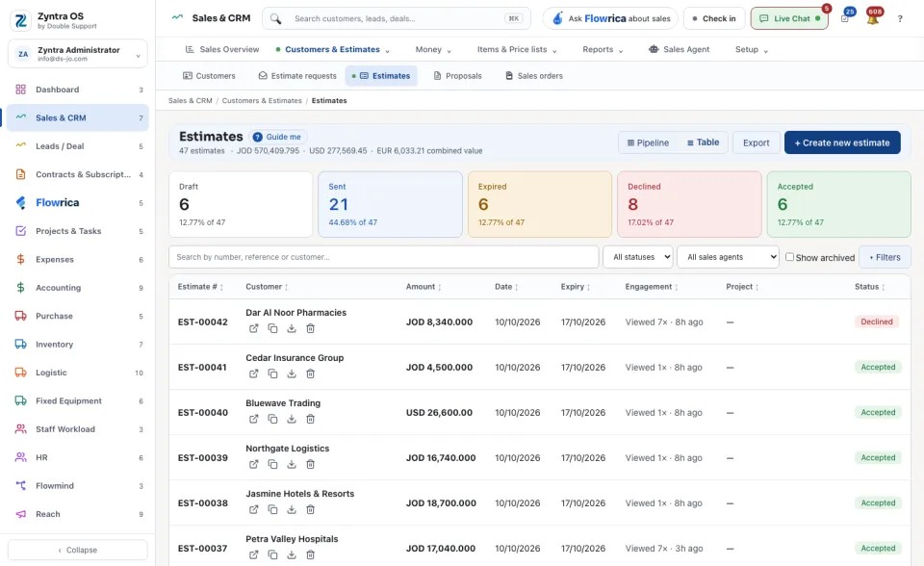Expand the Zyntra Administrator account menu
The height and width of the screenshot is (566, 924).
coord(78,54)
